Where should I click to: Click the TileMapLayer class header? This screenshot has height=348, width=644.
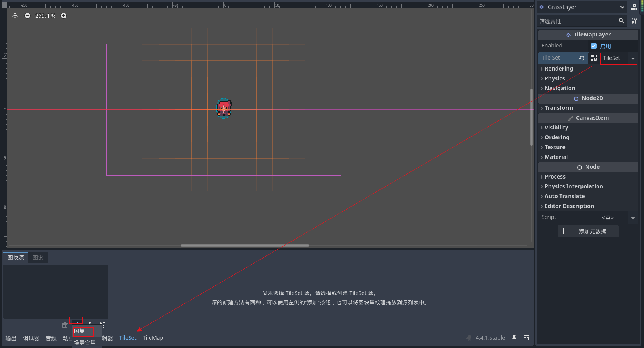[588, 35]
